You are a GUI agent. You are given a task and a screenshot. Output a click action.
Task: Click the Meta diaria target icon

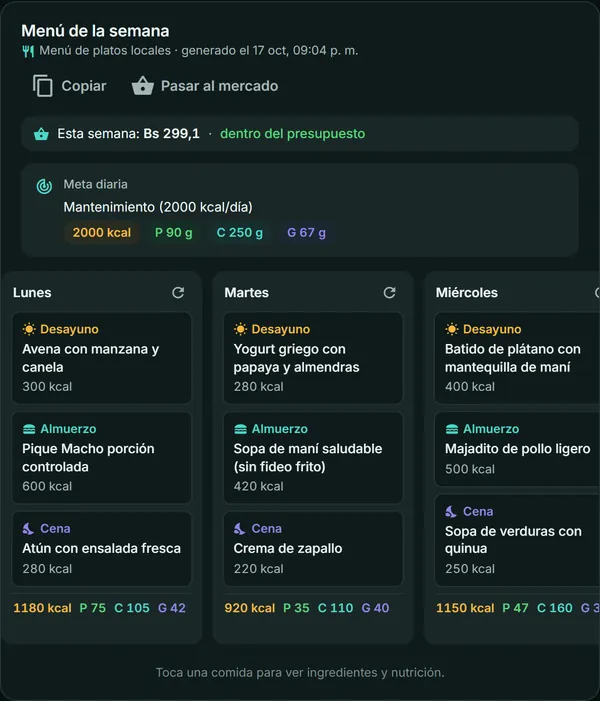tap(44, 186)
